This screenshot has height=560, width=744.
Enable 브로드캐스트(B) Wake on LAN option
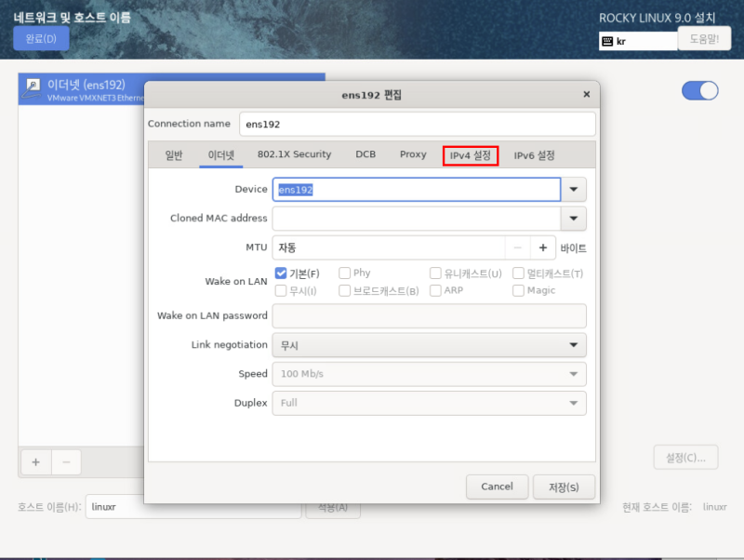pyautogui.click(x=344, y=290)
